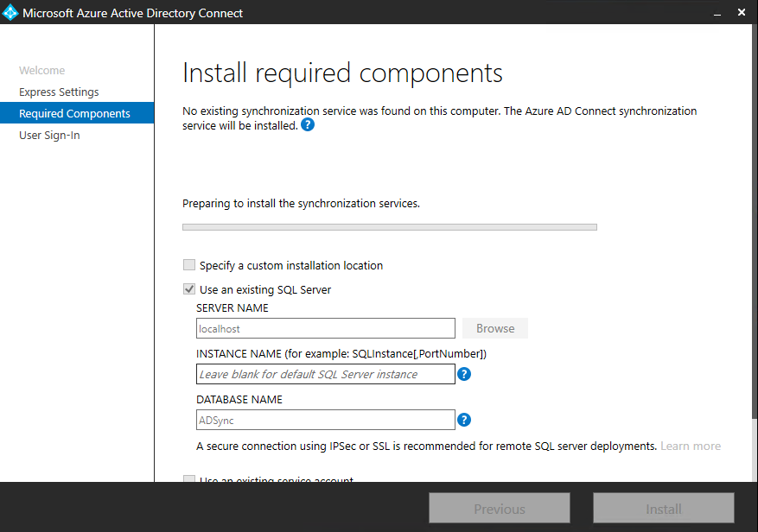Open the Learn more link
The image size is (758, 532).
click(x=691, y=446)
